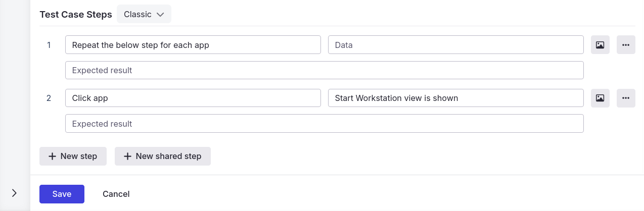Select the 'Click app' step field
This screenshot has height=211, width=644.
[x=193, y=98]
